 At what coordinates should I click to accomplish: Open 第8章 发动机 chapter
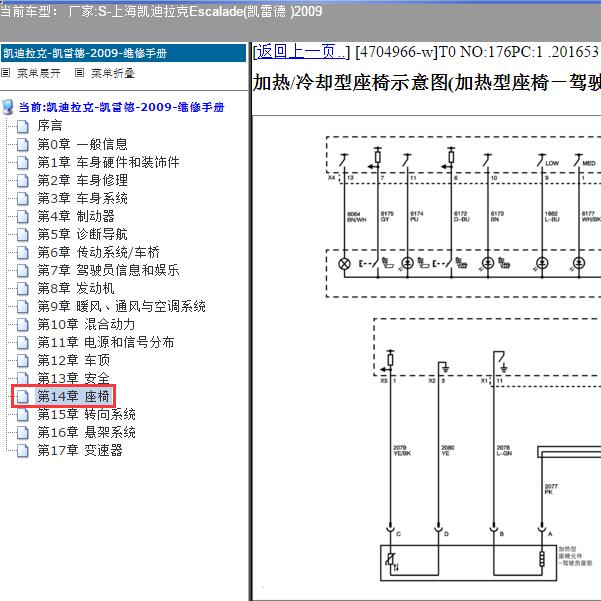click(76, 289)
